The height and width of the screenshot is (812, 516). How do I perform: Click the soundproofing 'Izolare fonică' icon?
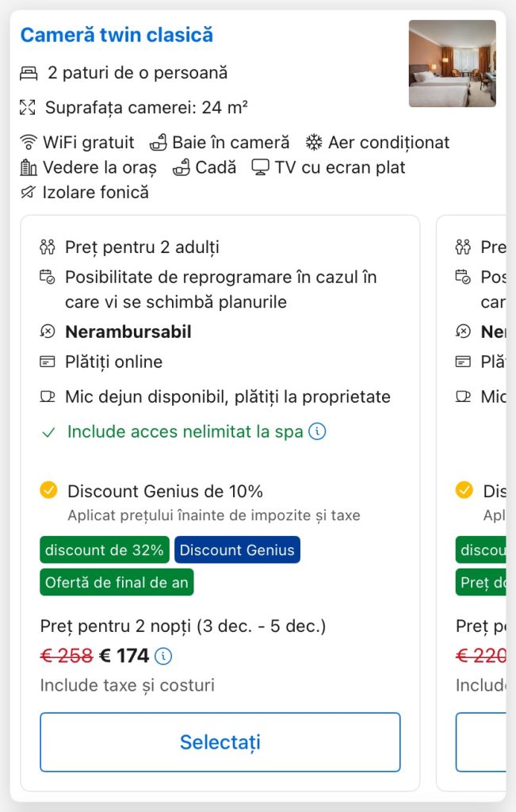29,192
